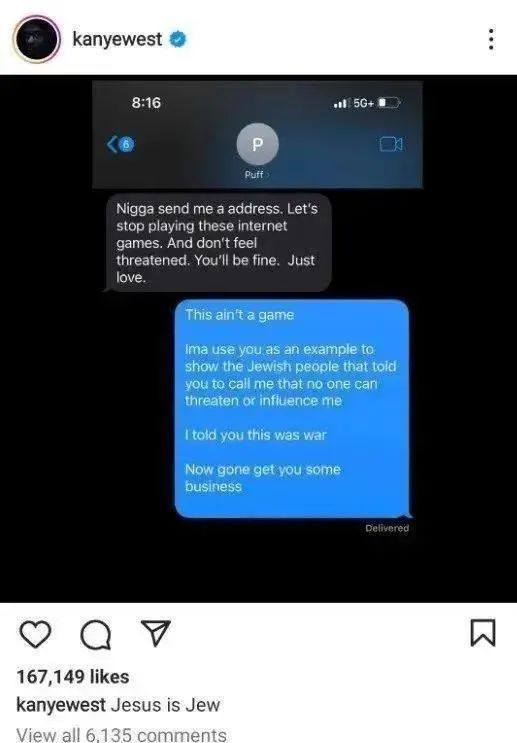Tap the back chevron in the message header

[112, 144]
